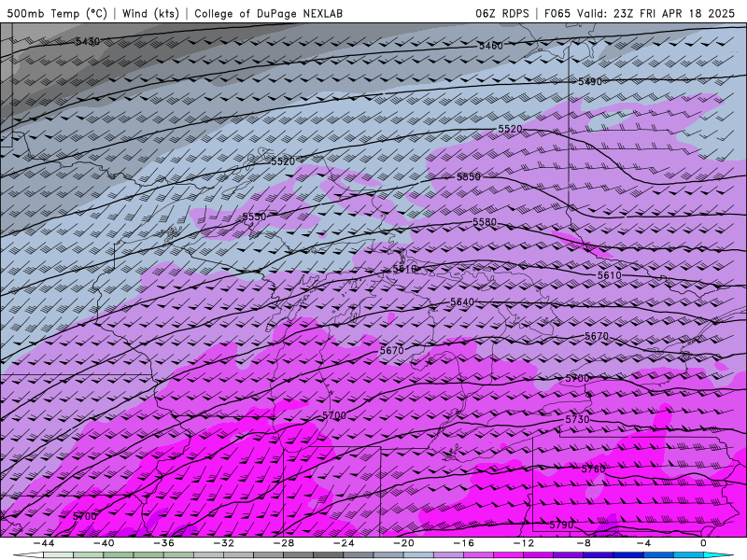Click the 5430 height contour label
Viewport: 747px width, 560px height.
pos(88,41)
